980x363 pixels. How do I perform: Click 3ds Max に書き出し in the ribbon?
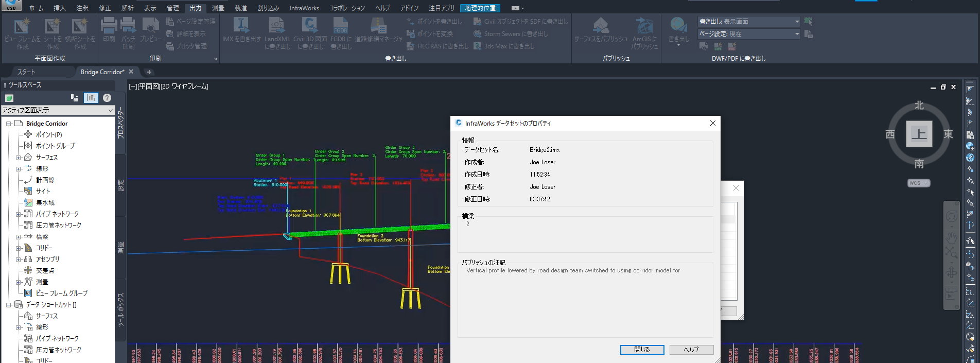coord(504,46)
